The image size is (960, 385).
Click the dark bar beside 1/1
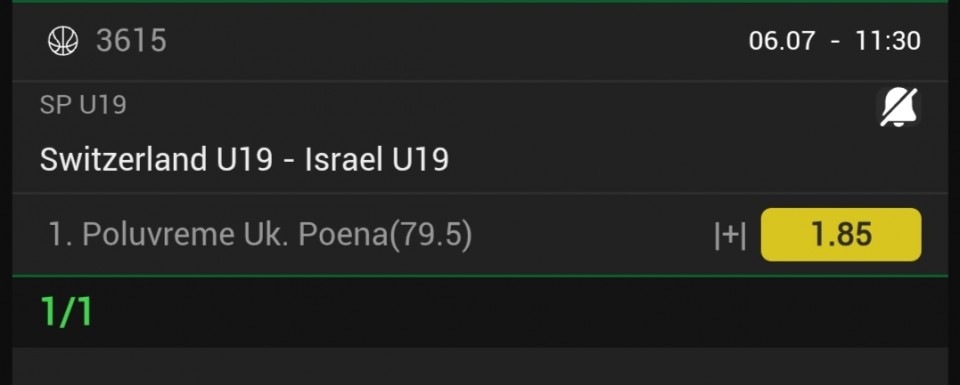click(520, 312)
